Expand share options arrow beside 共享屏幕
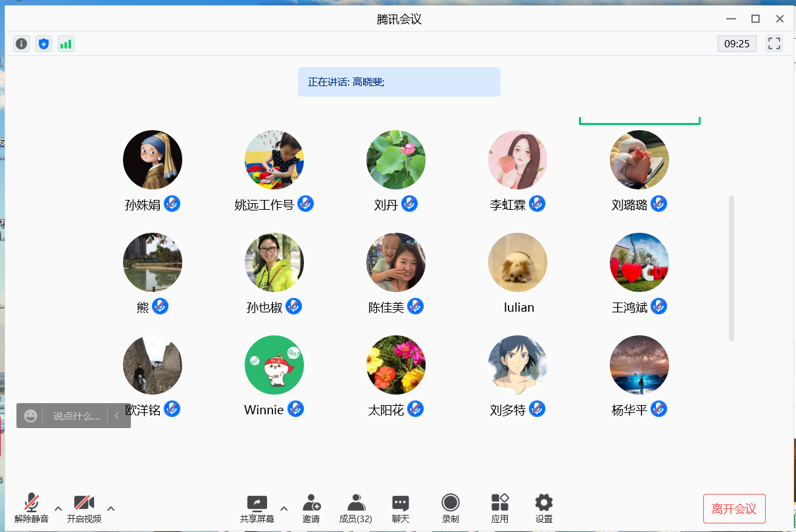Screen dimensions: 796x532 [x=284, y=508]
